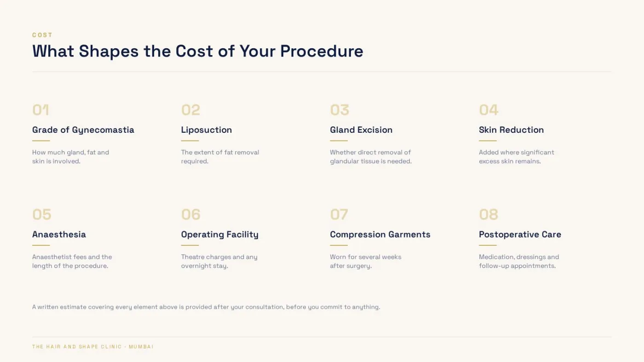Click the number 08 marker

[489, 215]
